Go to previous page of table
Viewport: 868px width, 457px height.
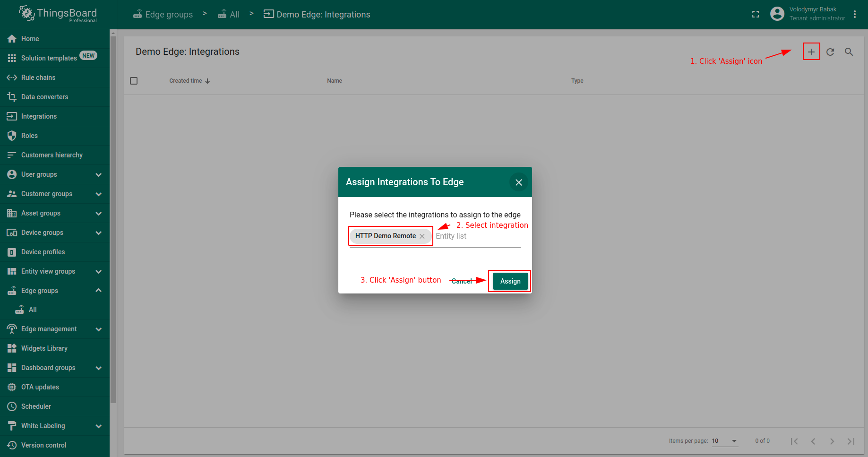pyautogui.click(x=813, y=441)
